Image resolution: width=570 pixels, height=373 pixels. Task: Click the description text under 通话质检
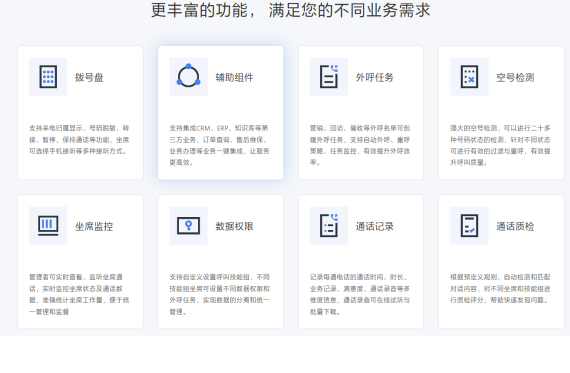(x=500, y=289)
